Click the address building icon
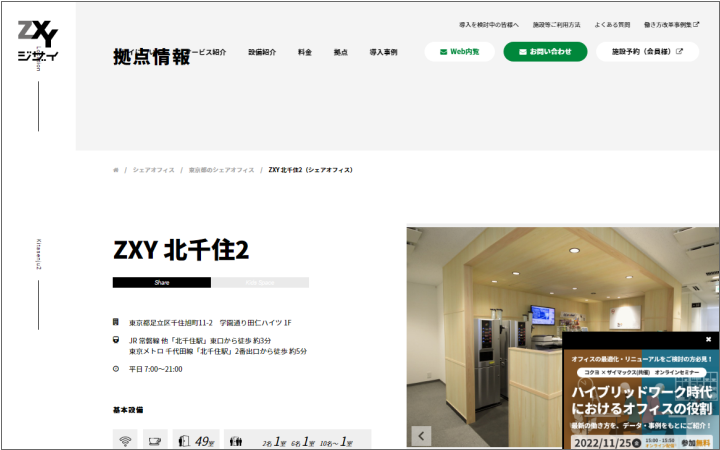720x450 pixels. 116,322
